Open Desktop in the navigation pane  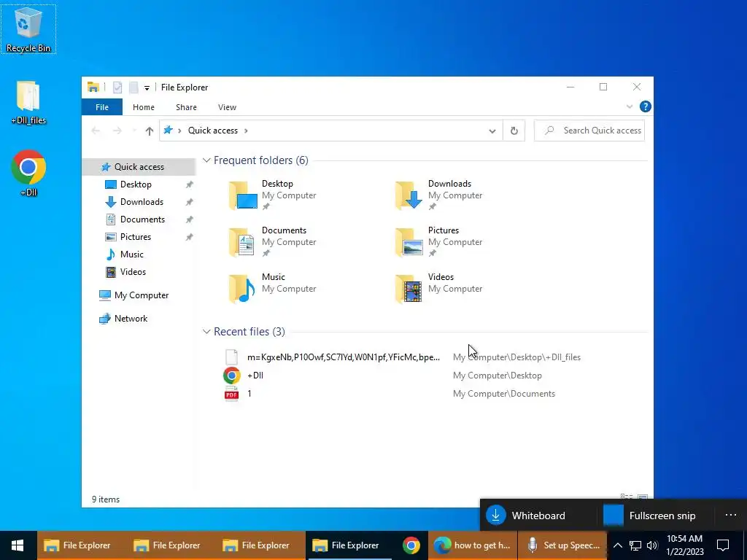[x=136, y=184]
